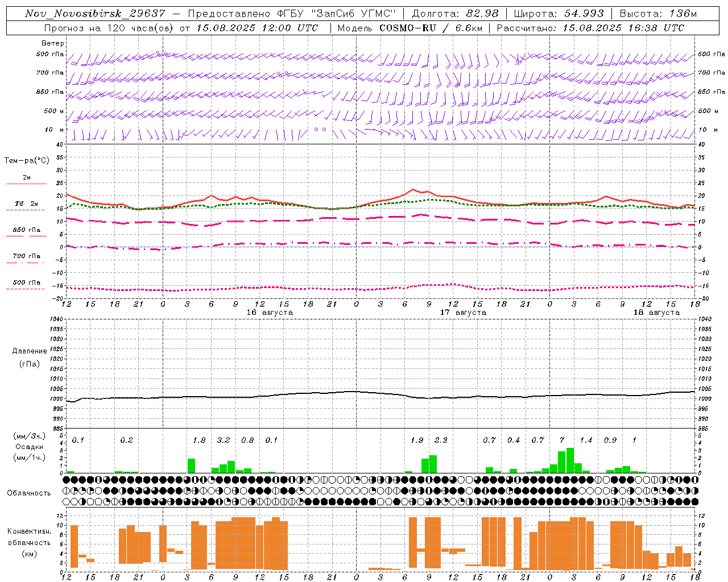728x582 pixels.
Task: Select the Давление pressure panel label
Action: coord(30,351)
